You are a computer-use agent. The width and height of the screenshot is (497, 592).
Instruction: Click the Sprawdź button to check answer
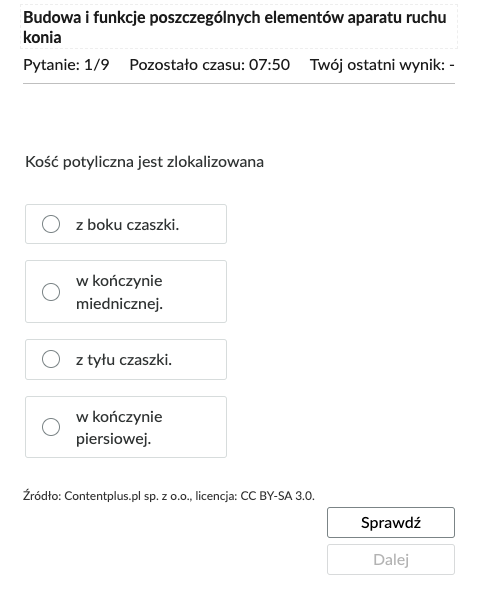pyautogui.click(x=391, y=523)
